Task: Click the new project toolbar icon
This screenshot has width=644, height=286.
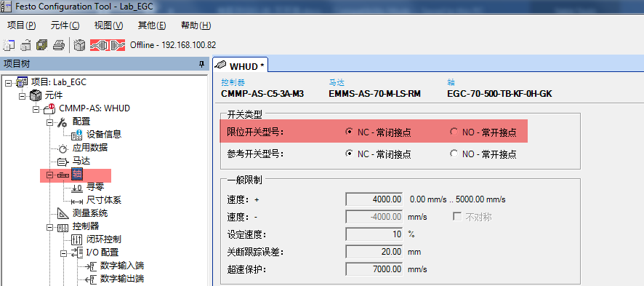Action: pyautogui.click(x=9, y=45)
